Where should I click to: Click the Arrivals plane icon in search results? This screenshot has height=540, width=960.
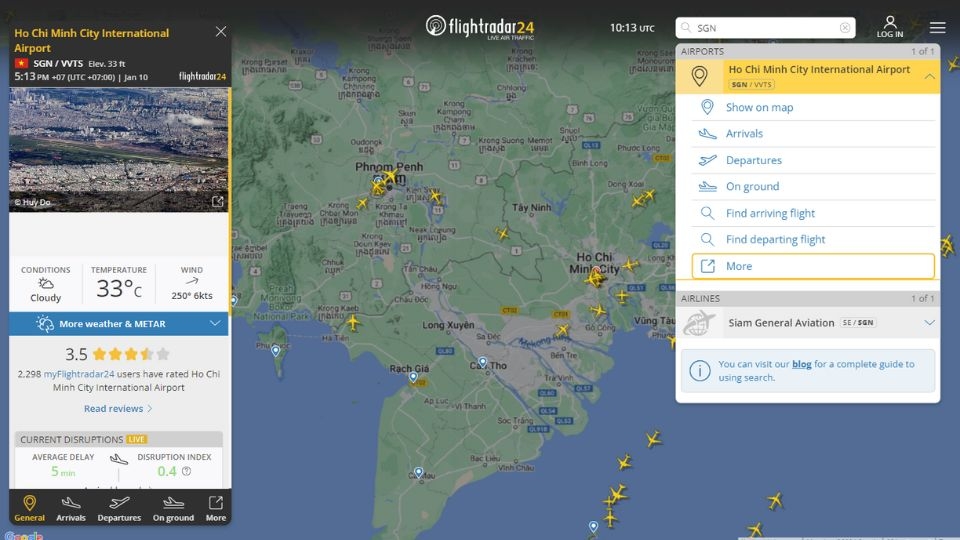pyautogui.click(x=707, y=133)
